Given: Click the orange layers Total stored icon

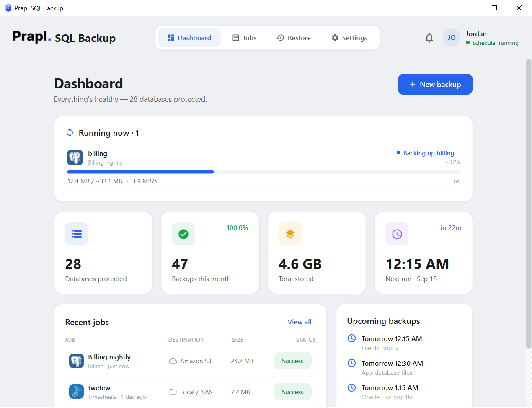Looking at the screenshot, I should tap(290, 234).
